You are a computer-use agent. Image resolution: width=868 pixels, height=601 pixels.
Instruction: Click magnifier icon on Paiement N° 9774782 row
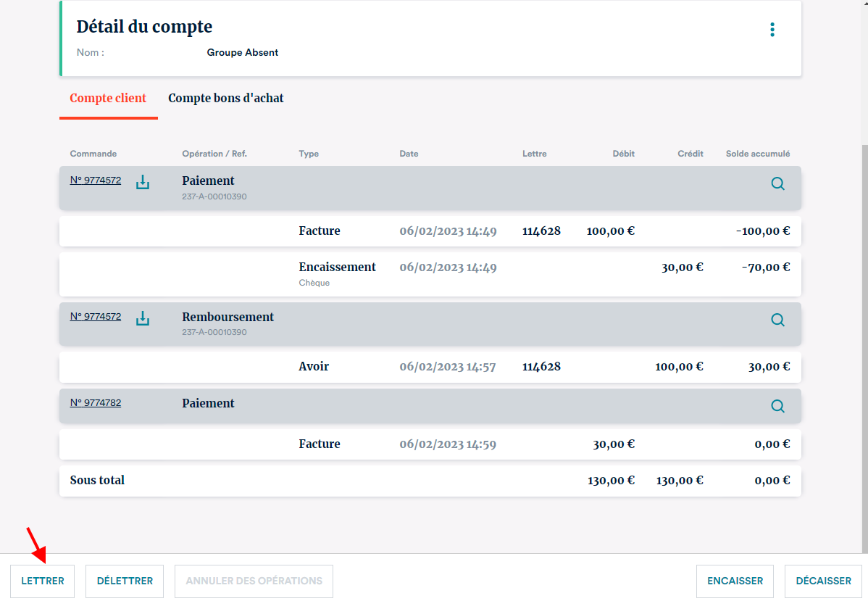[x=777, y=406]
